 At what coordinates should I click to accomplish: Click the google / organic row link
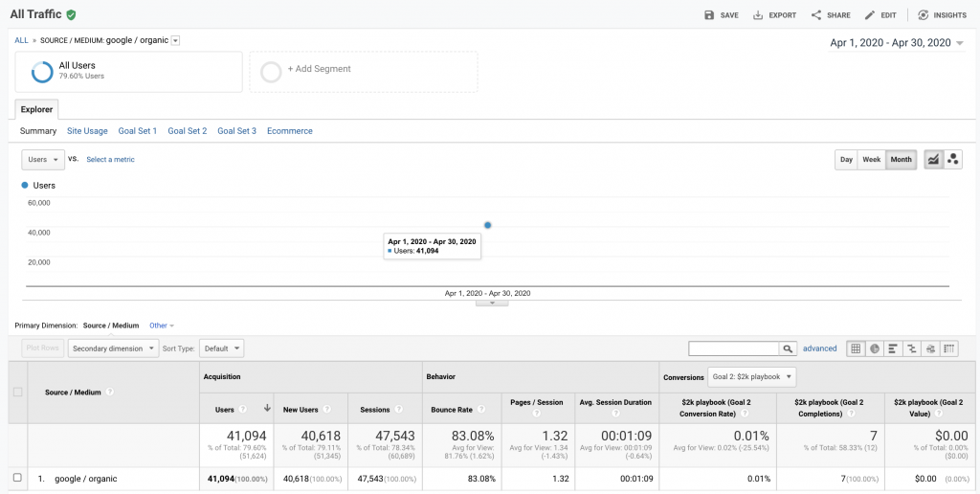tap(86, 479)
